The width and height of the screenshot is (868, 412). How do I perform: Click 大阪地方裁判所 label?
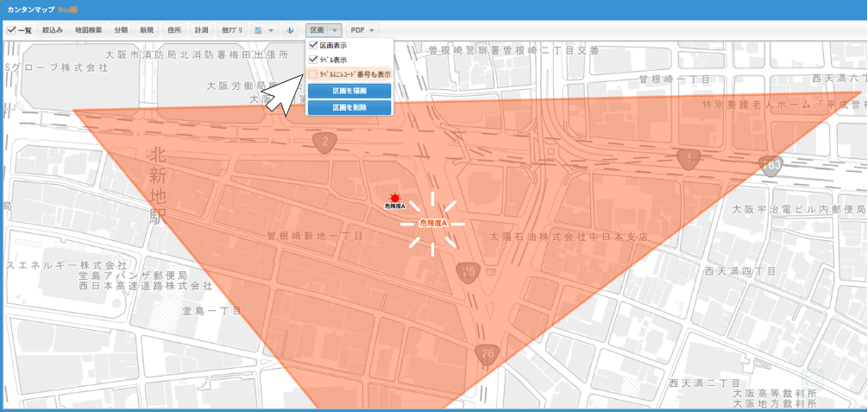coord(775,403)
